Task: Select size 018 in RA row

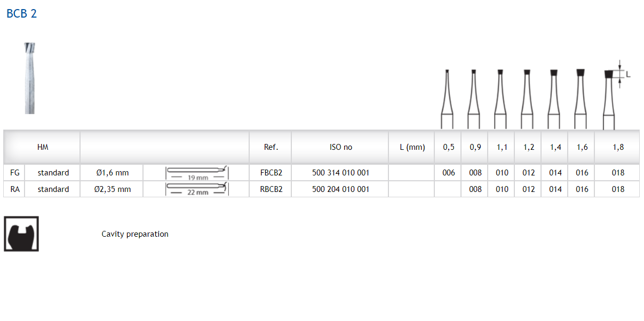Action: pyautogui.click(x=618, y=189)
